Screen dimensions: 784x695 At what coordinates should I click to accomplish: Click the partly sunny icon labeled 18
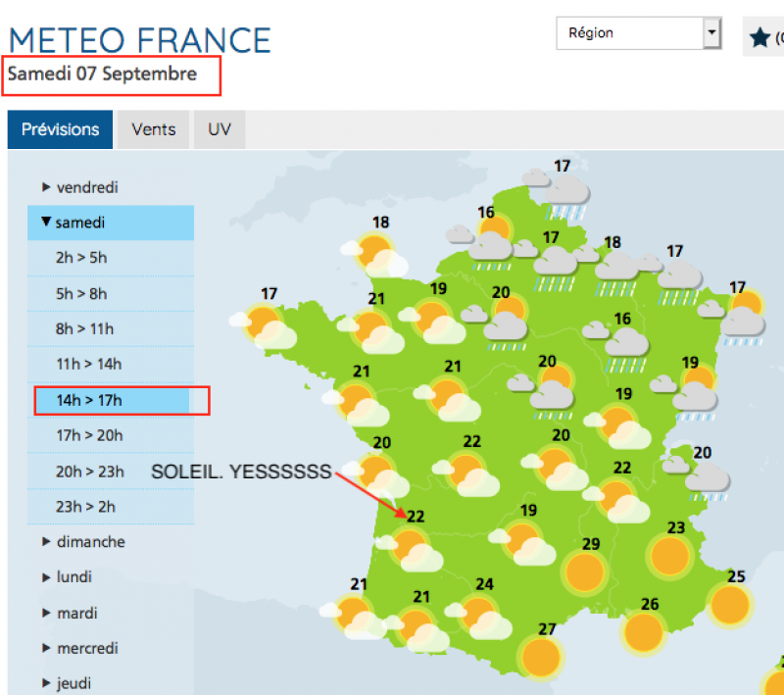(374, 255)
